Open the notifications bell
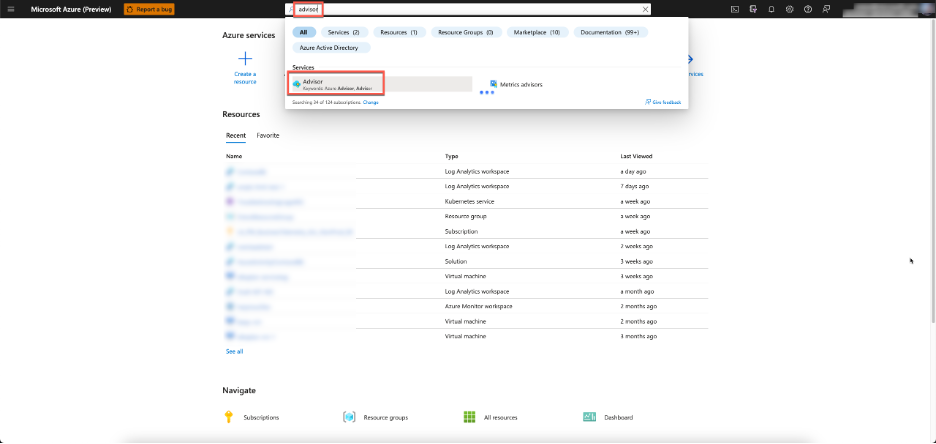The width and height of the screenshot is (936, 444). point(771,9)
